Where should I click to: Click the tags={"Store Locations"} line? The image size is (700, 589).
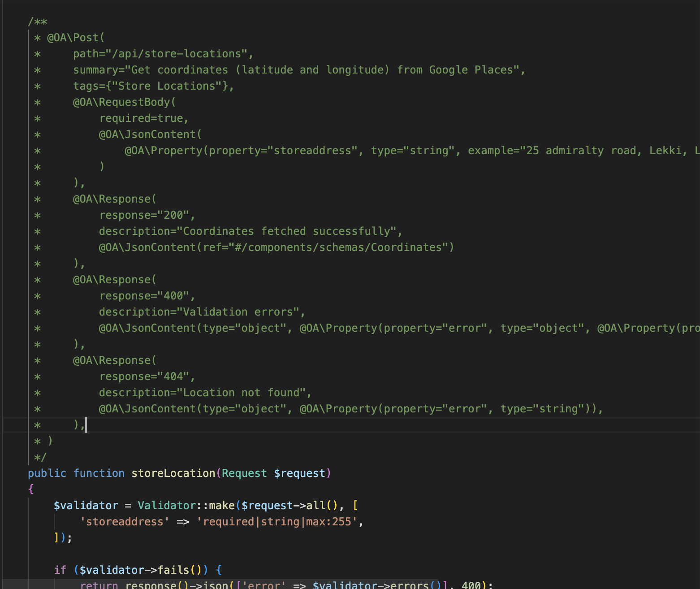pos(153,86)
